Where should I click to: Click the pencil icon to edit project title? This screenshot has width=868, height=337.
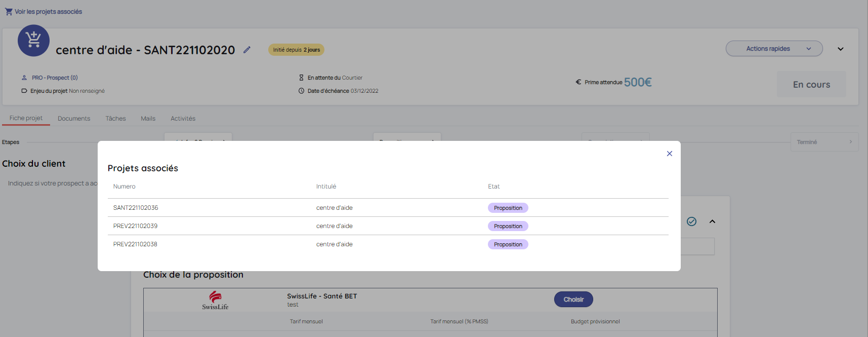tap(247, 50)
